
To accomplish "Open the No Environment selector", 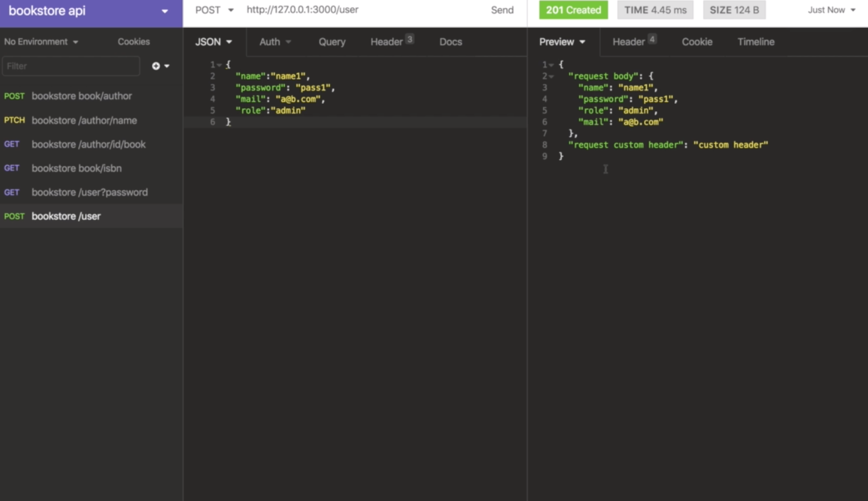I will pyautogui.click(x=38, y=41).
